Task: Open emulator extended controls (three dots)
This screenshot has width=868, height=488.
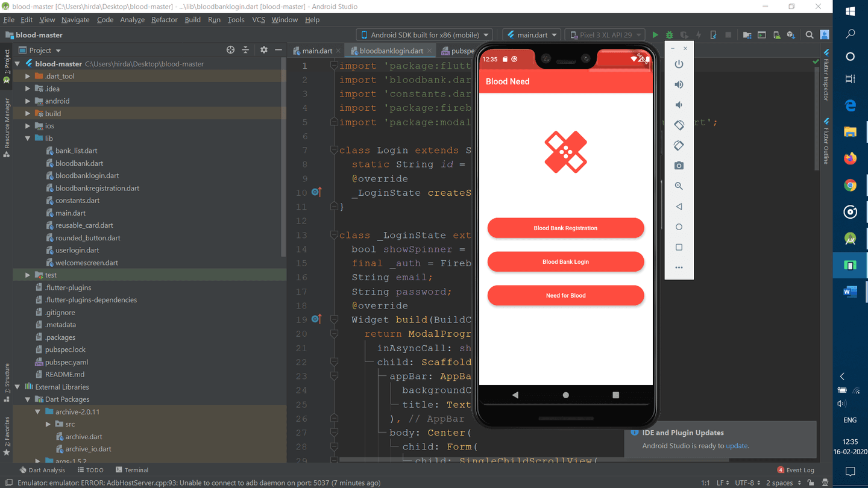Action: coord(679,267)
